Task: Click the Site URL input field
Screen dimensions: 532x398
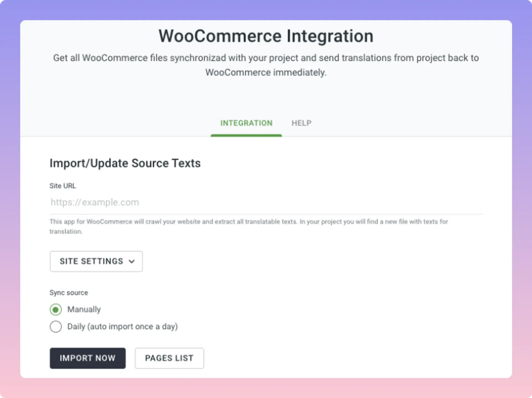Action: tap(266, 202)
